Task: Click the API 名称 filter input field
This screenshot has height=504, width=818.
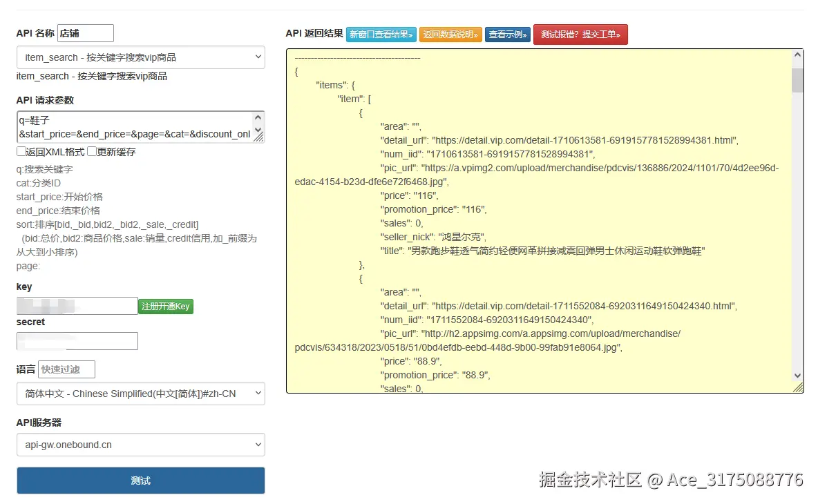Action: pyautogui.click(x=86, y=33)
